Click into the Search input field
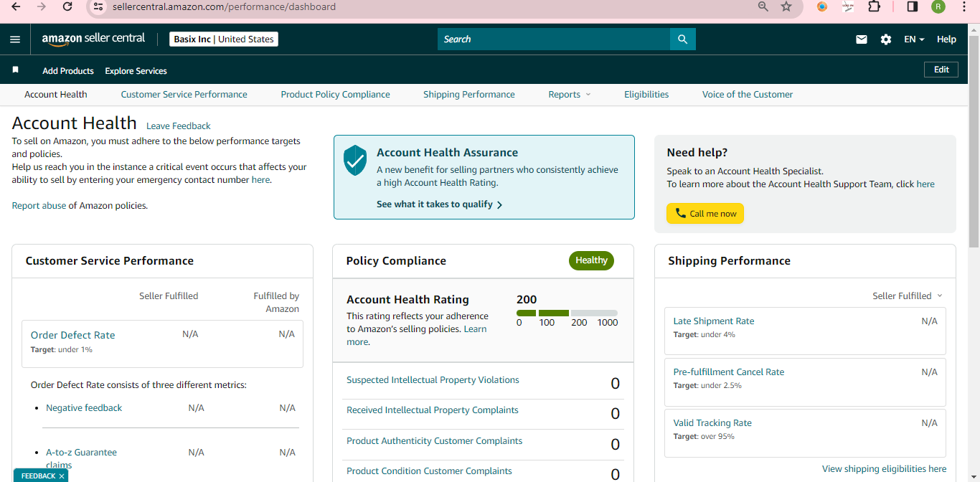This screenshot has width=980, height=482. pos(554,39)
